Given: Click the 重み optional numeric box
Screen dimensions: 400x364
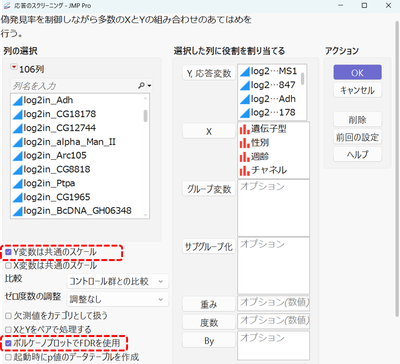Looking at the screenshot, I should point(273,303).
